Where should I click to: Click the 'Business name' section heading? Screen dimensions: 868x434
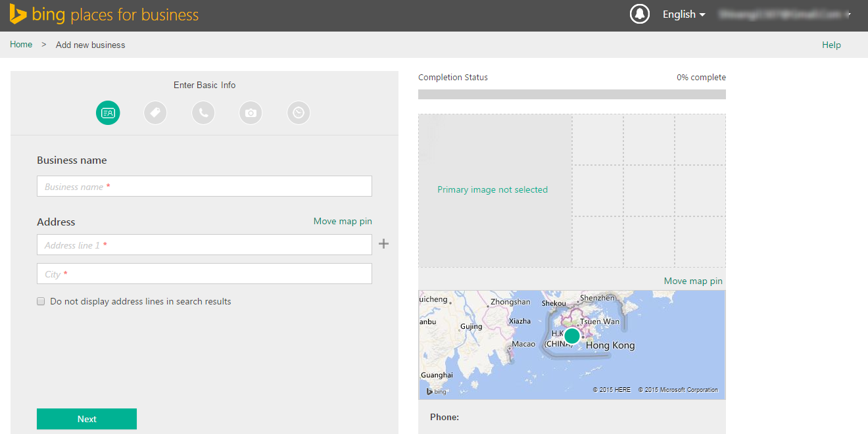click(72, 160)
